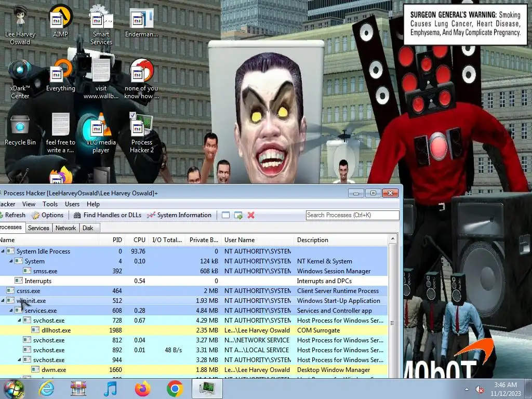
Task: Click the process list scrollbar up arrow
Action: coord(393,239)
